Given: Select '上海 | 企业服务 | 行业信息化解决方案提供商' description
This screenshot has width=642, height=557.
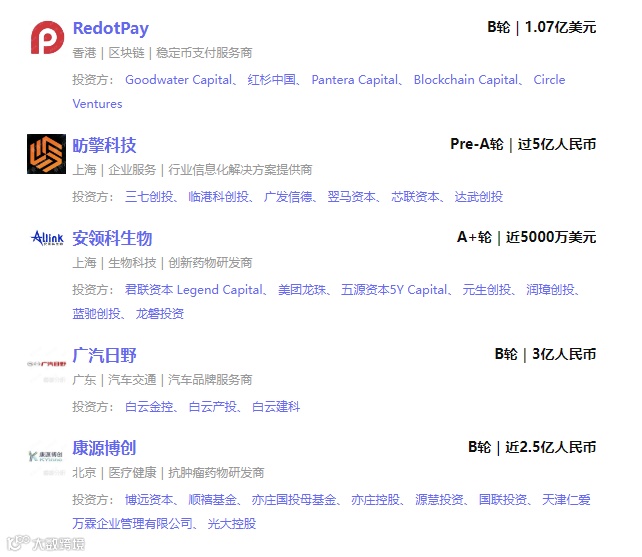Looking at the screenshot, I should [x=192, y=170].
